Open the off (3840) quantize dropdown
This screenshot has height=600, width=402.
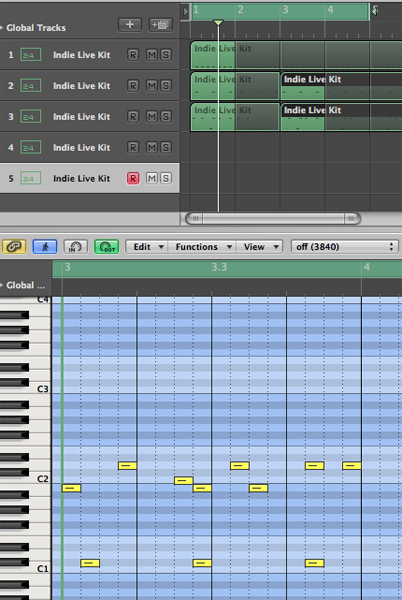point(345,247)
